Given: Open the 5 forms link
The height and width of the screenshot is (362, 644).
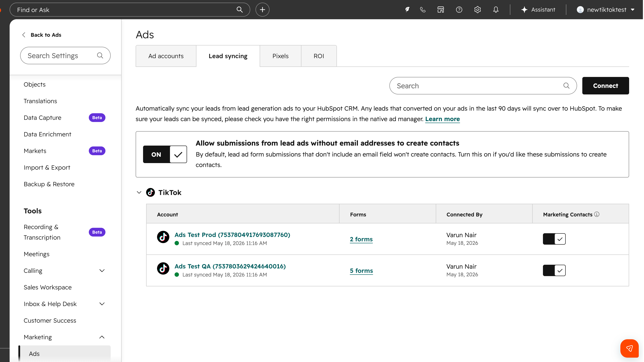Looking at the screenshot, I should (x=362, y=271).
